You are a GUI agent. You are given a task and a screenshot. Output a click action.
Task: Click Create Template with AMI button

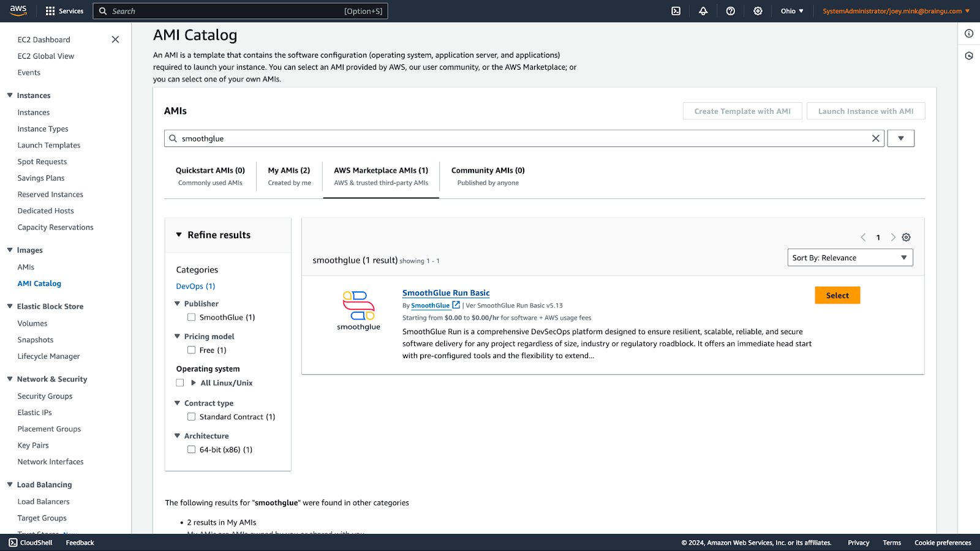pos(742,111)
